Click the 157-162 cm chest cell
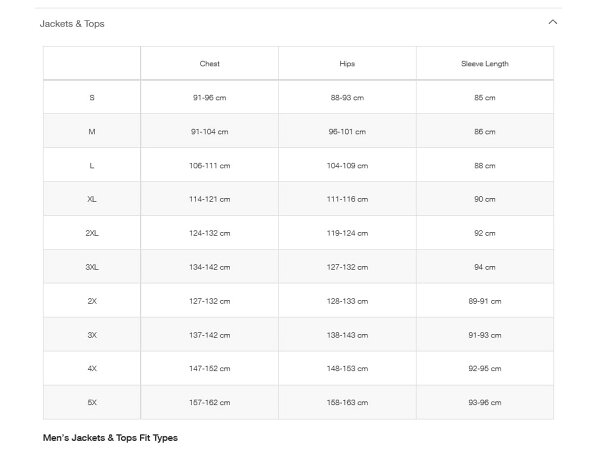The height and width of the screenshot is (457, 600). (x=210, y=403)
